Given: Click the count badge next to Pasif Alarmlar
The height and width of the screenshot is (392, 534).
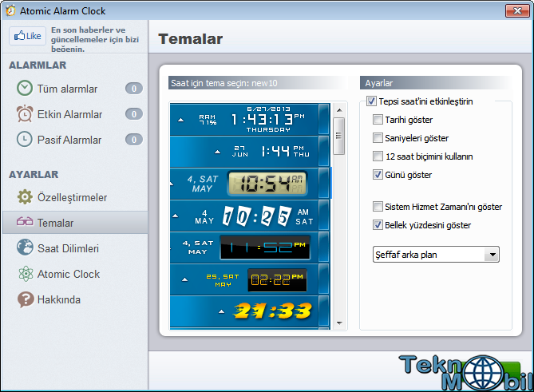Looking at the screenshot, I should pos(134,140).
